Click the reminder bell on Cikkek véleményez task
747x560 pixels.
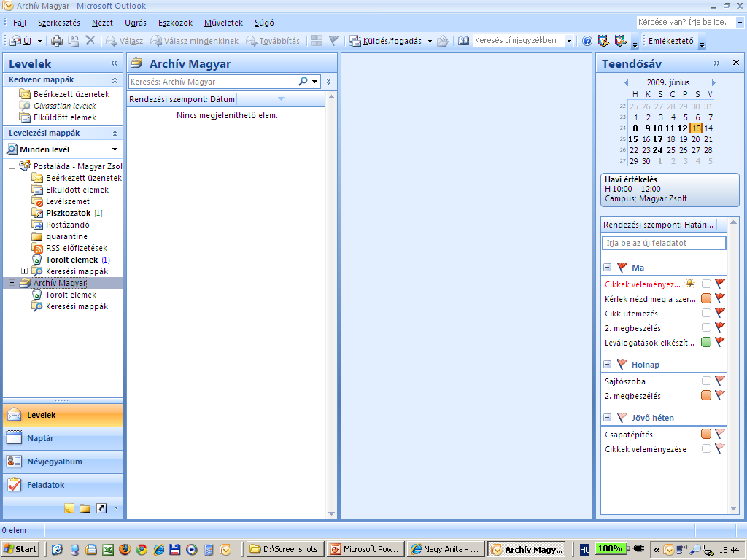[689, 284]
